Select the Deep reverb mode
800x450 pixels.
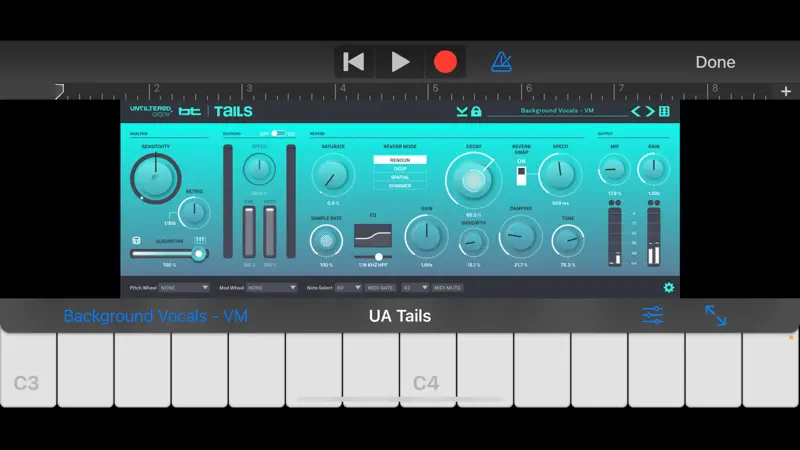(399, 169)
